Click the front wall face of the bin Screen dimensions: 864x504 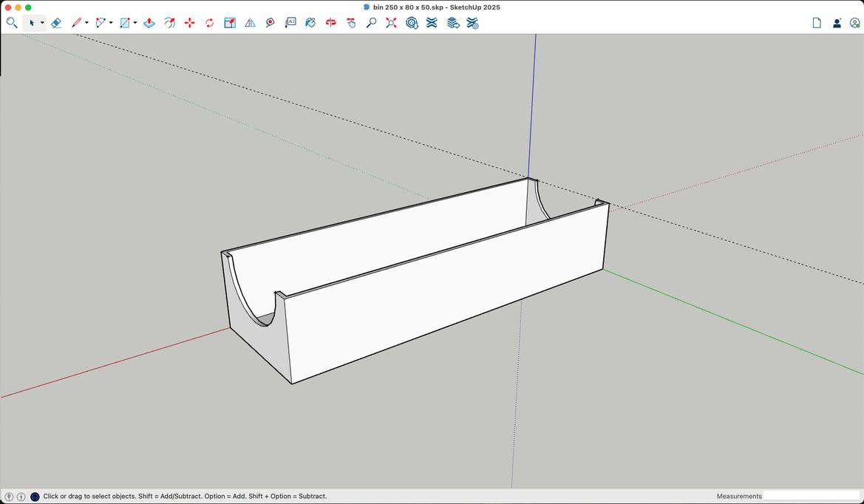pyautogui.click(x=443, y=292)
